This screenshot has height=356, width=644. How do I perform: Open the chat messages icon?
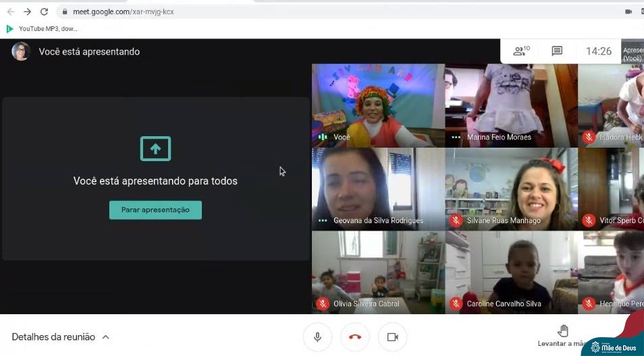point(557,51)
